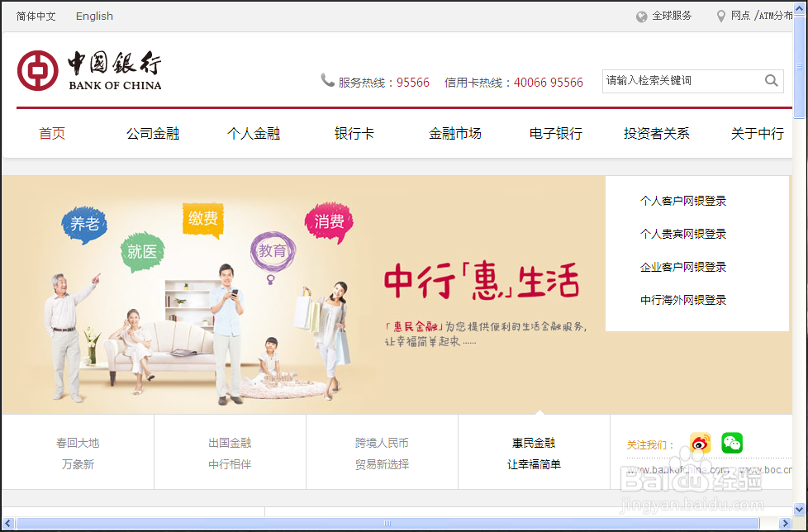Switch language to 简体中文

pyautogui.click(x=36, y=17)
